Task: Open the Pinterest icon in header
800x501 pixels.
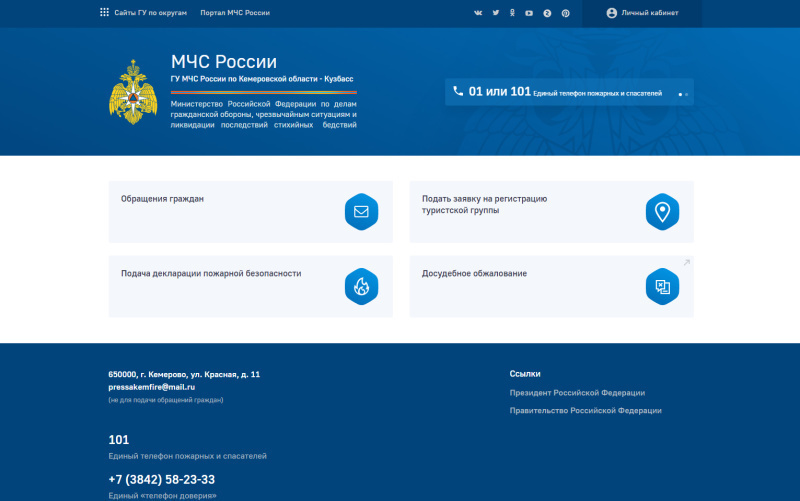Action: (x=565, y=13)
